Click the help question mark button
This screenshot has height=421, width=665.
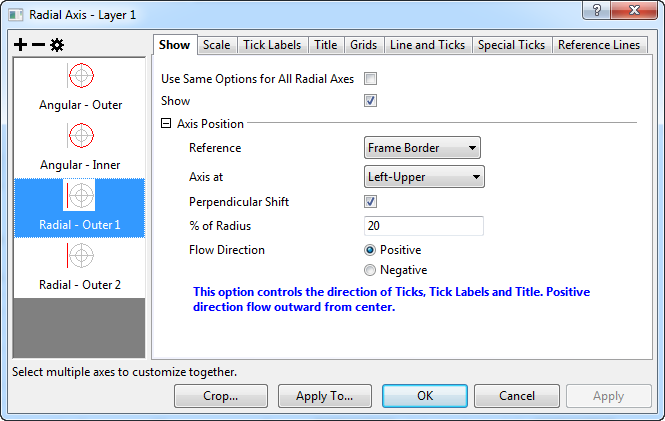point(597,9)
